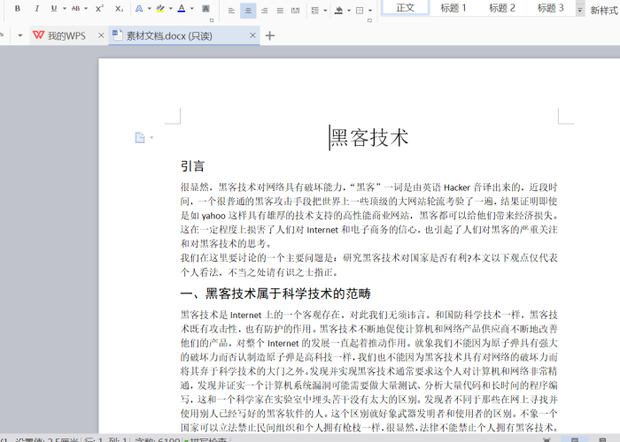Screen dimensions: 620x442
Task: Expand highlight color dropdown arrow
Action: [x=171, y=8]
